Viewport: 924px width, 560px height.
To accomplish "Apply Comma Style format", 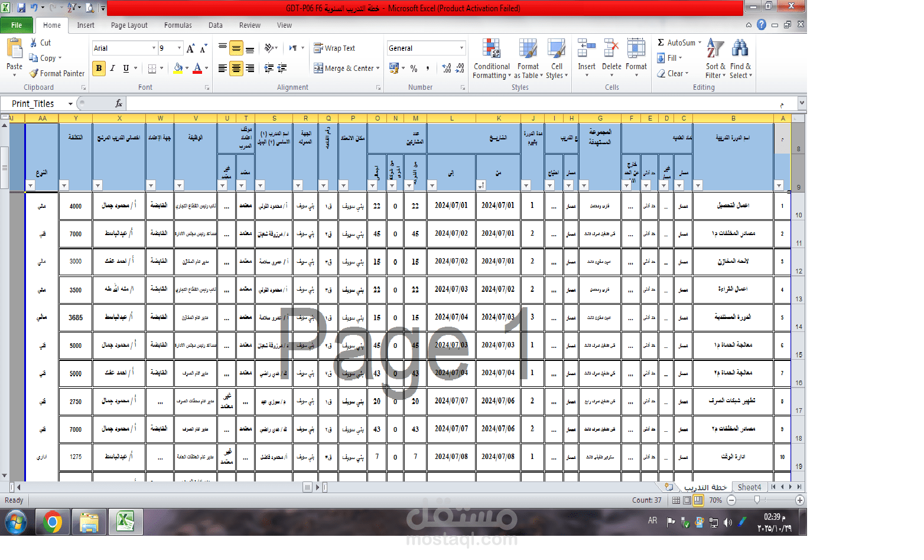I will (427, 68).
